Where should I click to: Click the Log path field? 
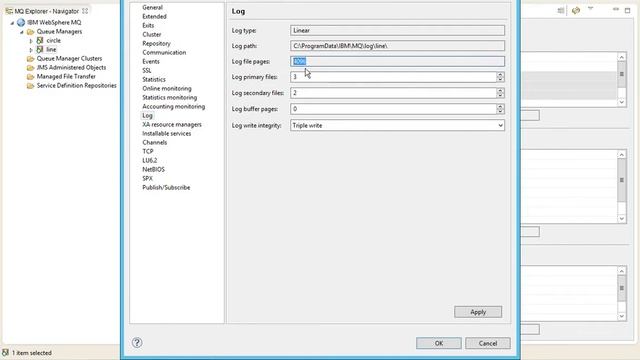(x=397, y=46)
